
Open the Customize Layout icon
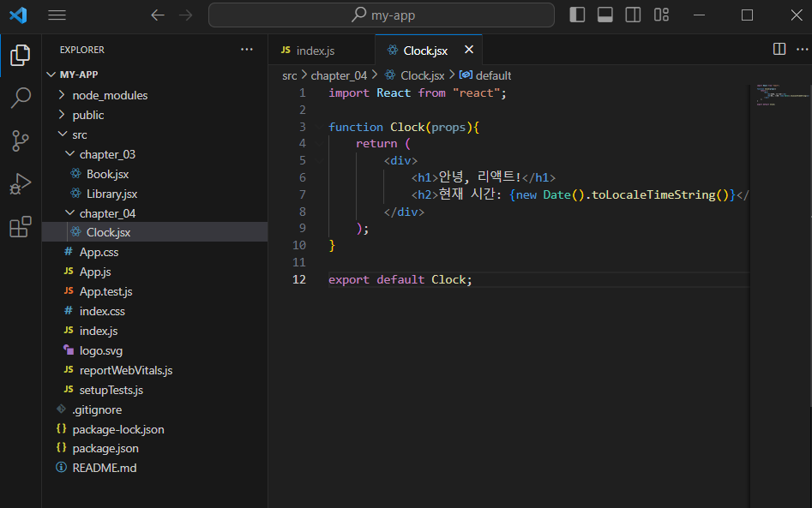pos(661,15)
